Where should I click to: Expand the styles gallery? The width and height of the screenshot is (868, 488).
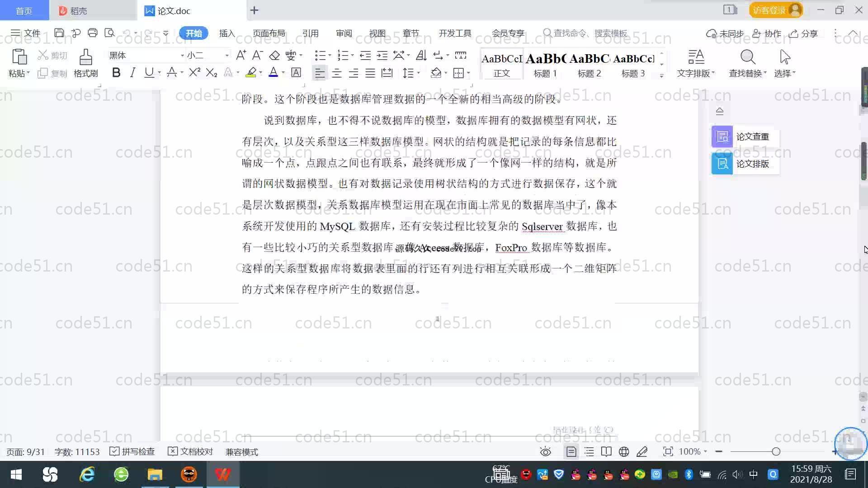pyautogui.click(x=661, y=75)
